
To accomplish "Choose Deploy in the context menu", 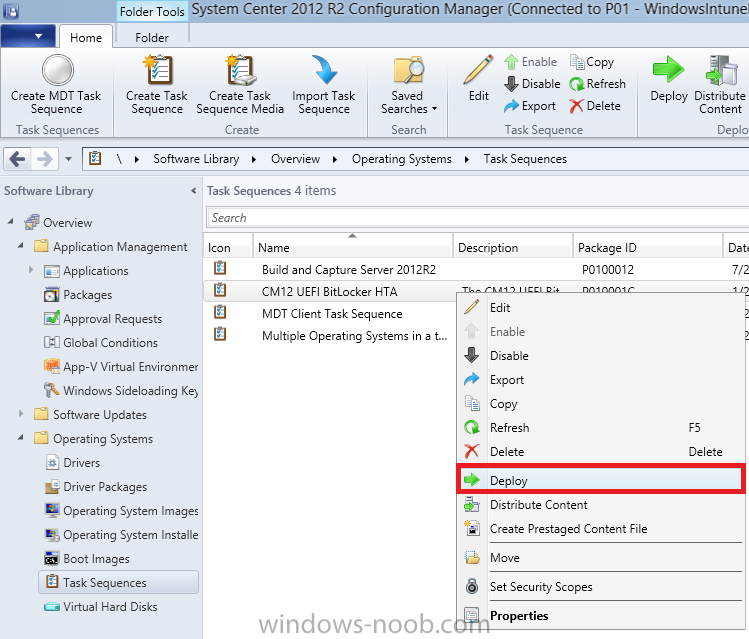I will (601, 479).
